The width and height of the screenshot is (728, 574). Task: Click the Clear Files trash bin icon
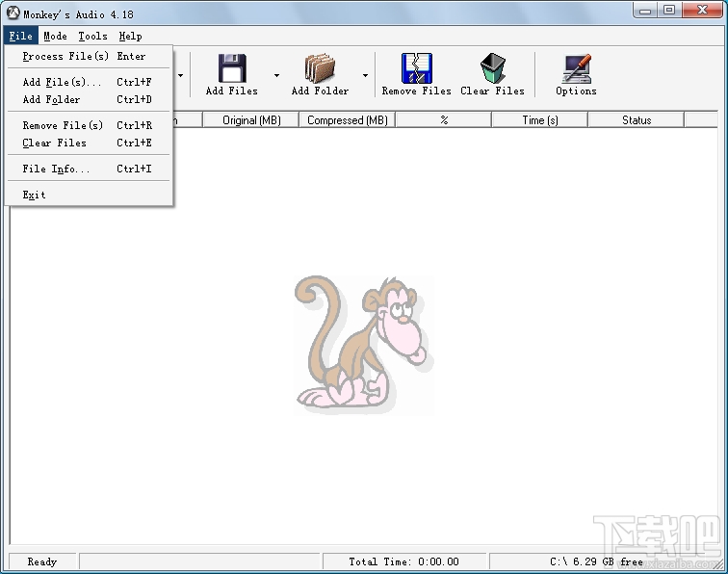(493, 68)
